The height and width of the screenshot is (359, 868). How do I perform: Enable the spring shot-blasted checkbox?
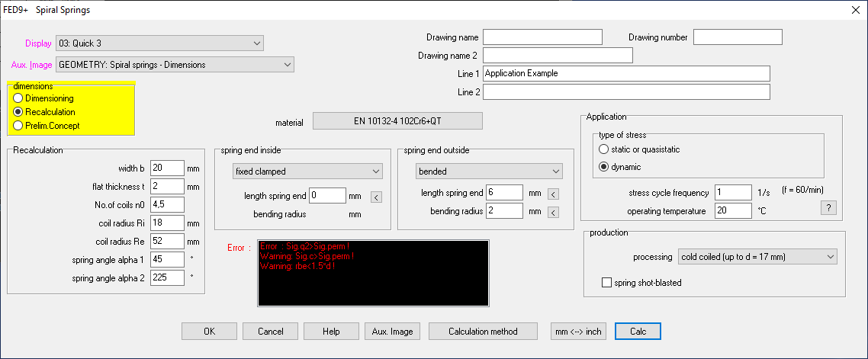coord(607,283)
